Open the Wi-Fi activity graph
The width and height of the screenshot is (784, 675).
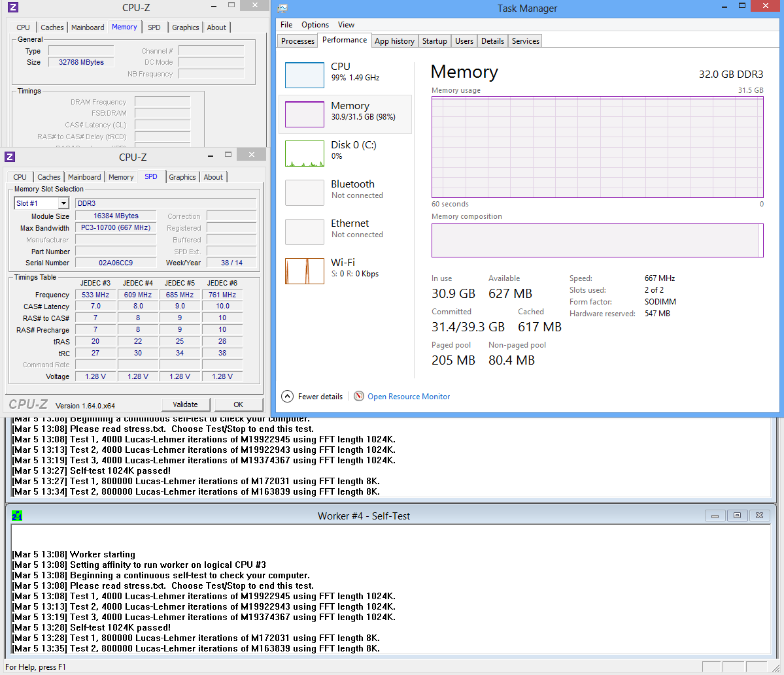(305, 271)
